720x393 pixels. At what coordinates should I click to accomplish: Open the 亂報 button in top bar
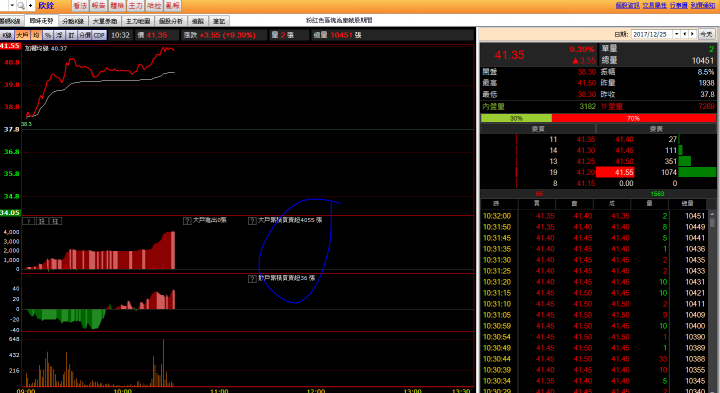tap(173, 6)
